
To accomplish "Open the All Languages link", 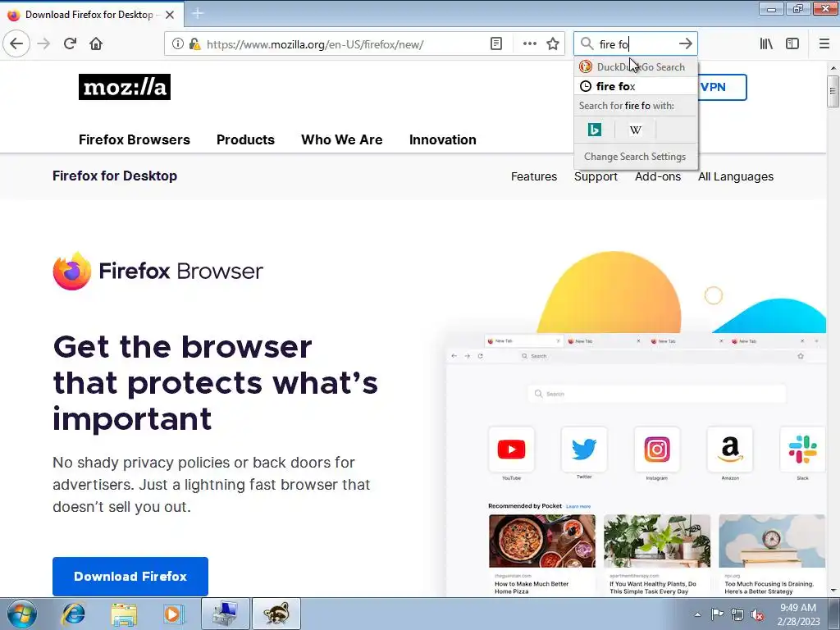I will point(736,176).
